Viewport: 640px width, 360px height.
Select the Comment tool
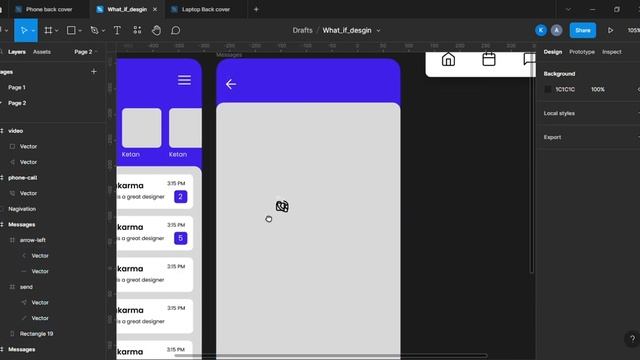click(x=176, y=30)
